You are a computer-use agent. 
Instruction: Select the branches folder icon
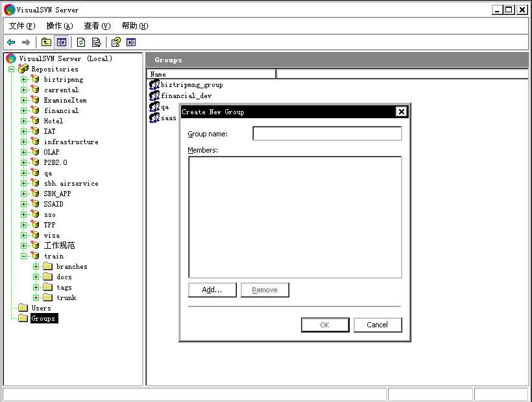(48, 266)
